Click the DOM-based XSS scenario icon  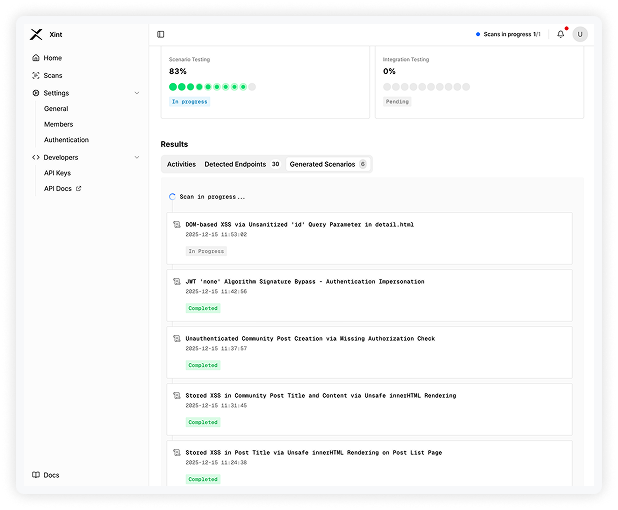177,224
